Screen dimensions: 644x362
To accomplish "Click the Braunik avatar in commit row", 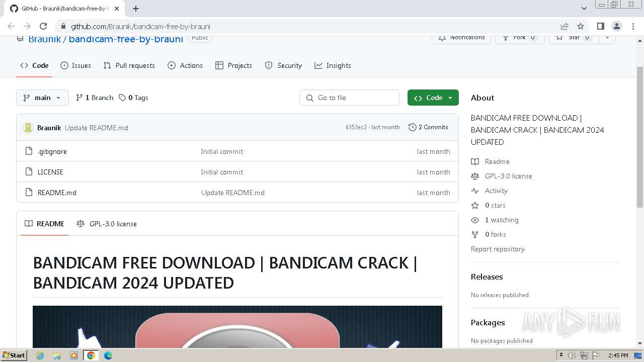I will coord(28,128).
